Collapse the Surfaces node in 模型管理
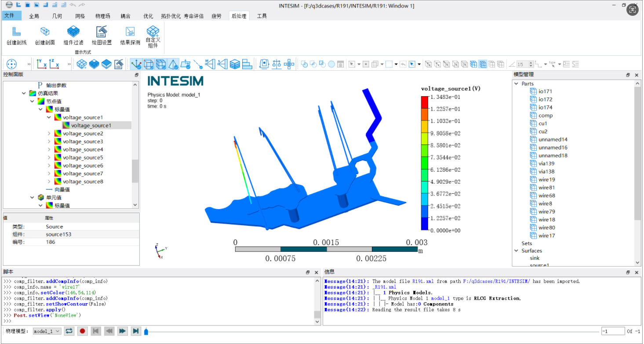The image size is (644, 344). point(516,251)
